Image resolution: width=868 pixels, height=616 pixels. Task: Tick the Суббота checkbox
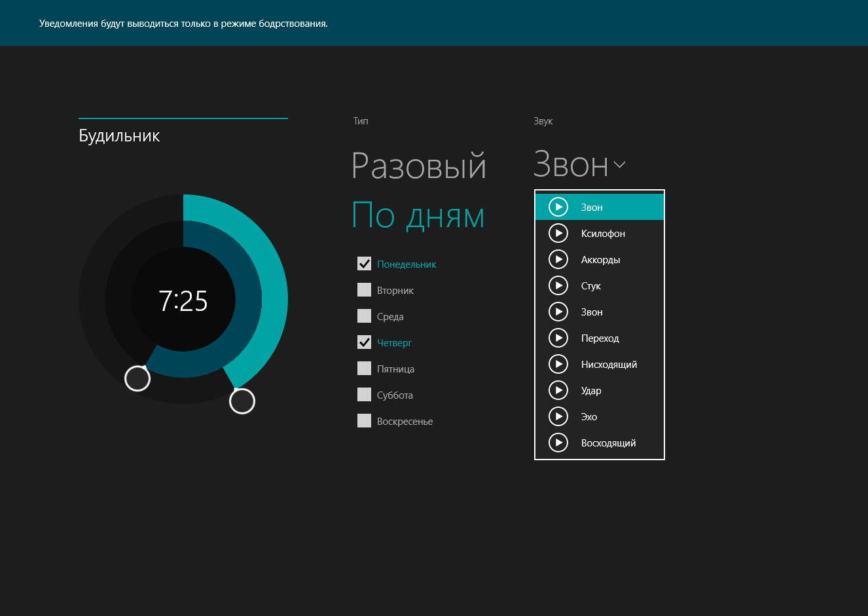pyautogui.click(x=365, y=395)
